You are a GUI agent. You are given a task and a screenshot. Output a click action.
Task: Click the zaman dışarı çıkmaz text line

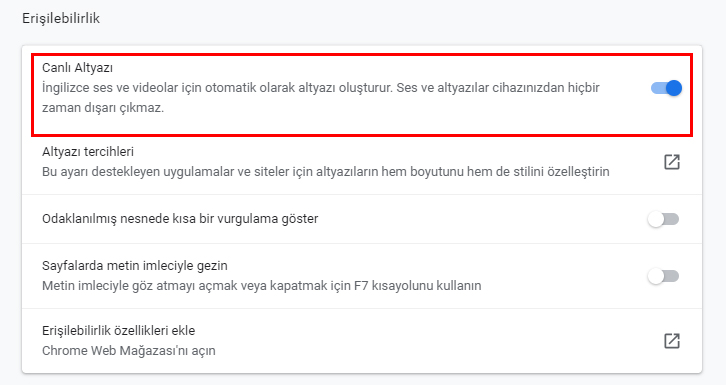(103, 108)
